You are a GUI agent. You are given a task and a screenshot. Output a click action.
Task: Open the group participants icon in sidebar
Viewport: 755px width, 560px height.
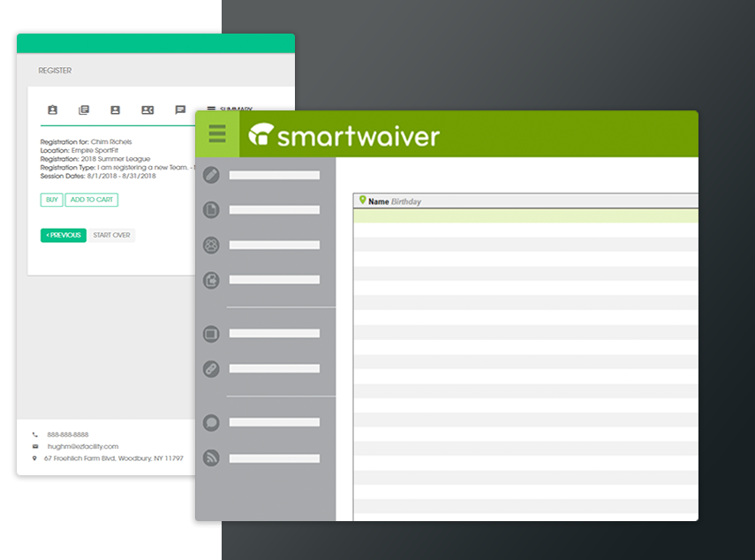(211, 245)
